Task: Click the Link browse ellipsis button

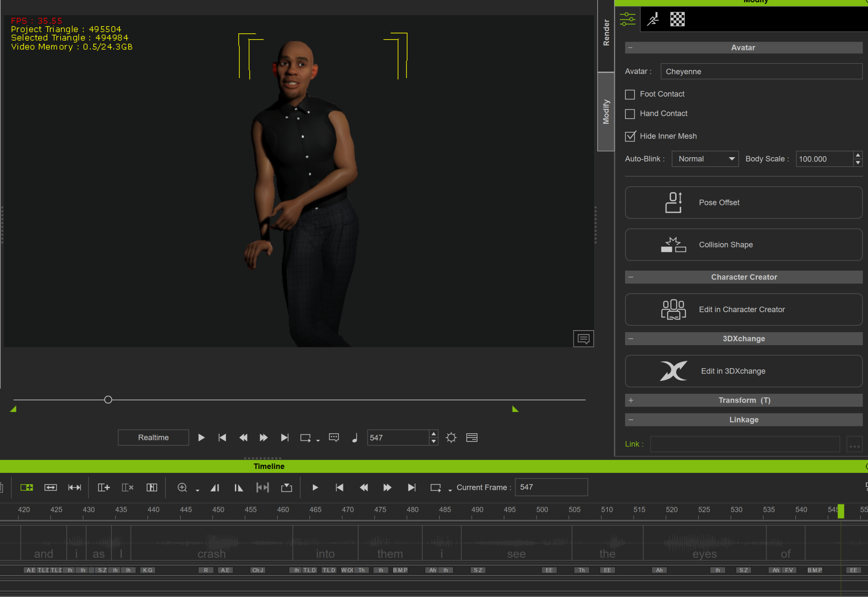Action: [x=854, y=444]
